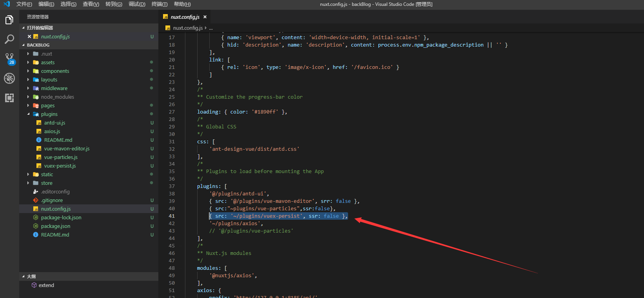The height and width of the screenshot is (298, 644).
Task: Open the 编辑(E) menu
Action: click(x=46, y=4)
